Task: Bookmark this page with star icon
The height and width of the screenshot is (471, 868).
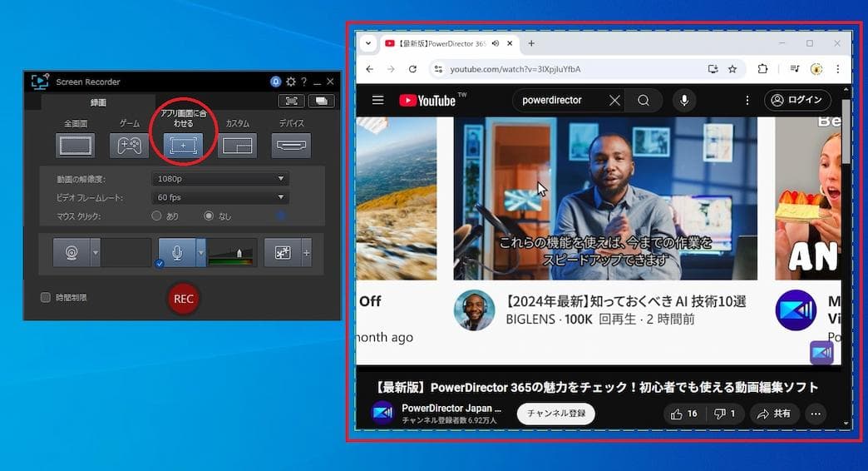Action: pyautogui.click(x=732, y=69)
